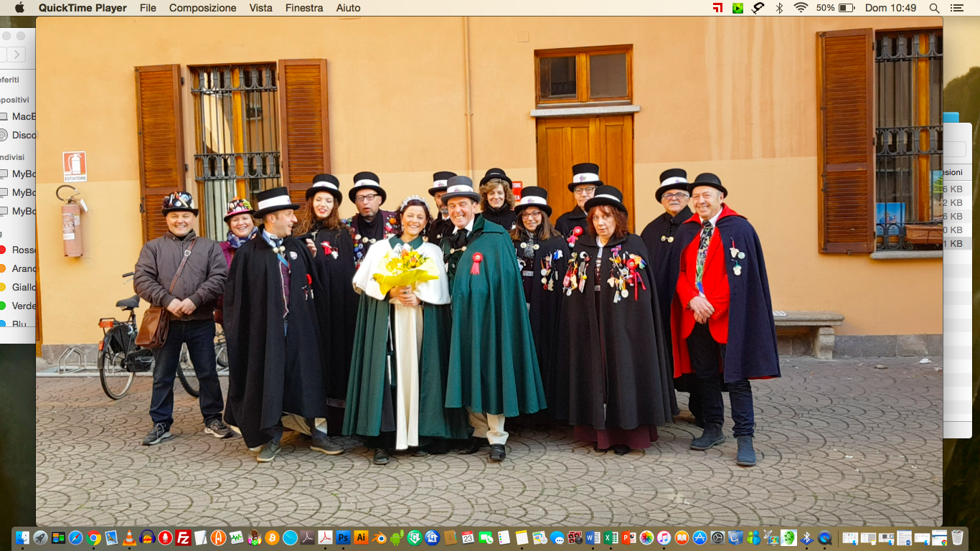This screenshot has width=980, height=551.
Task: Open the Wi-Fi status menu
Action: pos(801,8)
